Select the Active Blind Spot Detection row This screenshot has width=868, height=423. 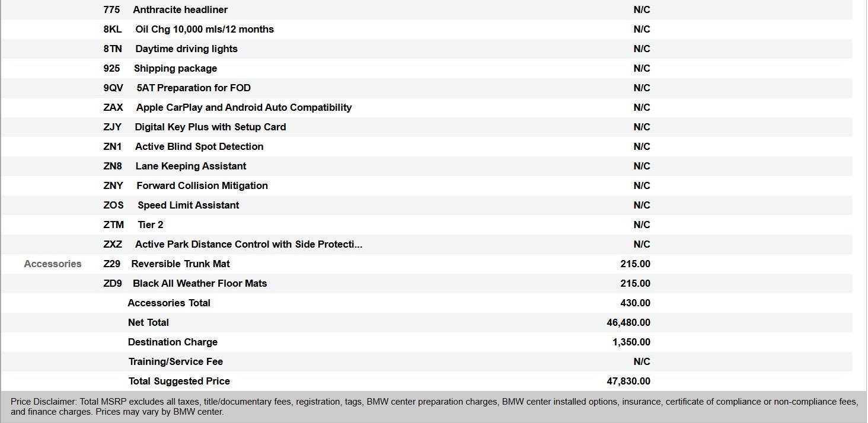[x=199, y=146]
